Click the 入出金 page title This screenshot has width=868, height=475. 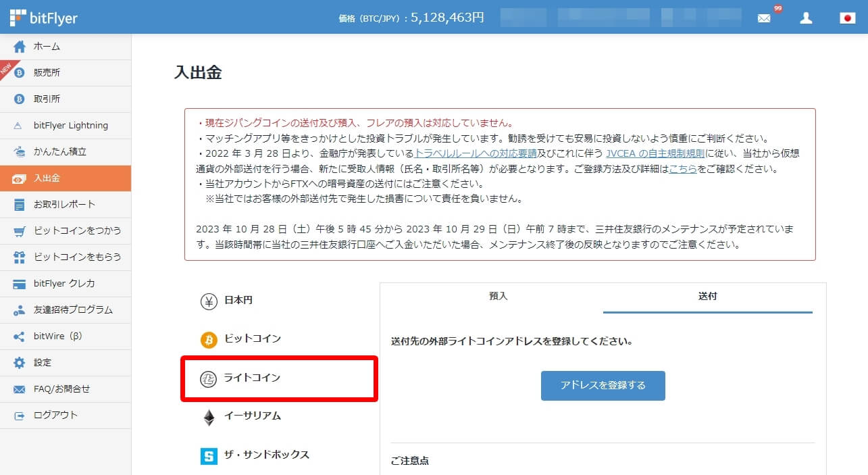[x=198, y=73]
